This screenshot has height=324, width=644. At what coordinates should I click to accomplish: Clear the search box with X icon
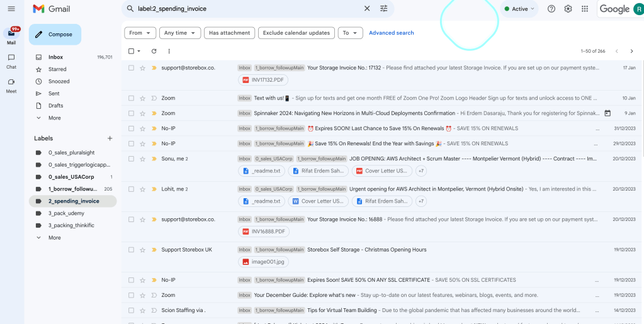coord(367,9)
